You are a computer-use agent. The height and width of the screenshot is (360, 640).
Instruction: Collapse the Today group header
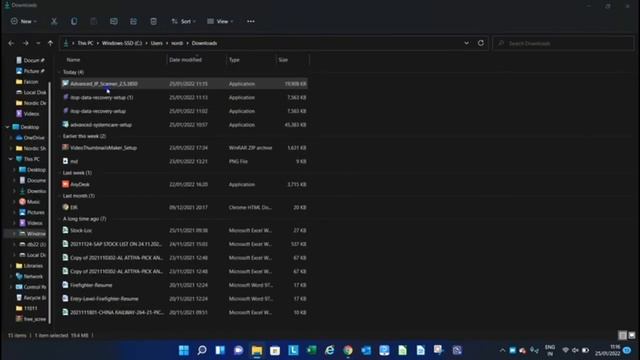(x=60, y=72)
